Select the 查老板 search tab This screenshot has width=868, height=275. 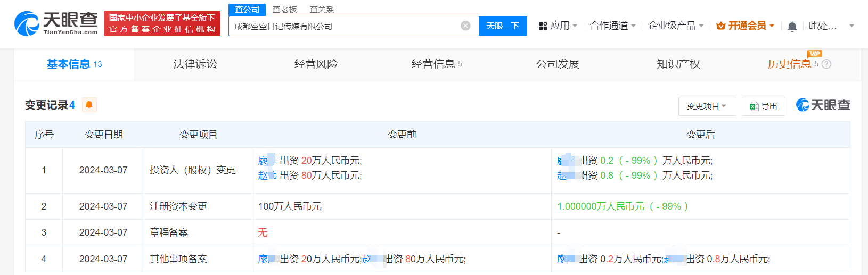[x=284, y=10]
